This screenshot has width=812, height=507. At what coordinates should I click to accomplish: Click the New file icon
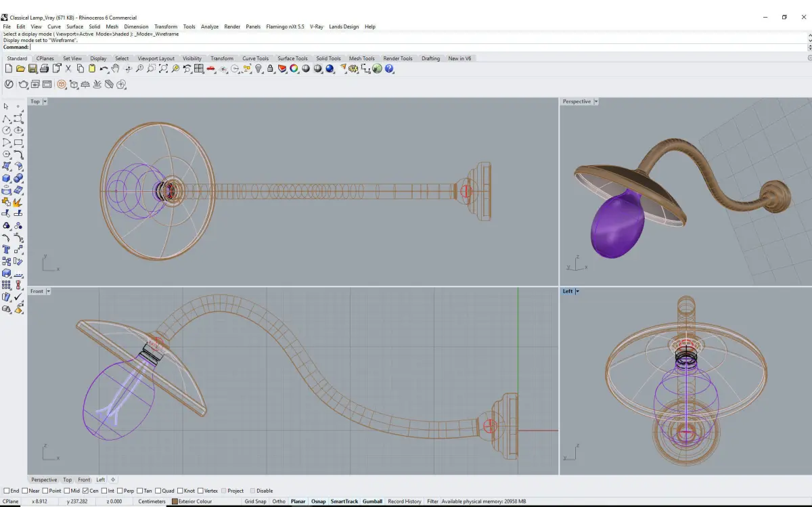tap(9, 68)
